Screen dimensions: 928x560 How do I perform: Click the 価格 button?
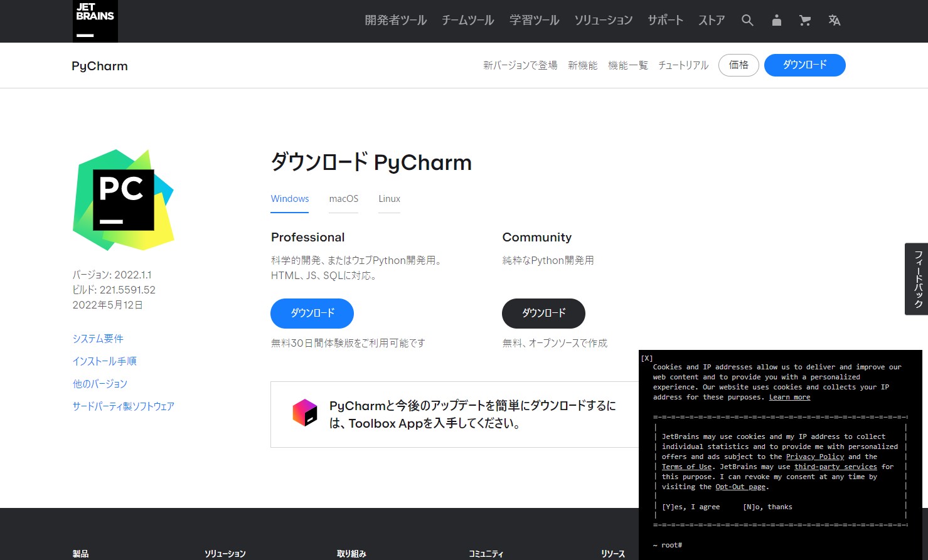(739, 65)
